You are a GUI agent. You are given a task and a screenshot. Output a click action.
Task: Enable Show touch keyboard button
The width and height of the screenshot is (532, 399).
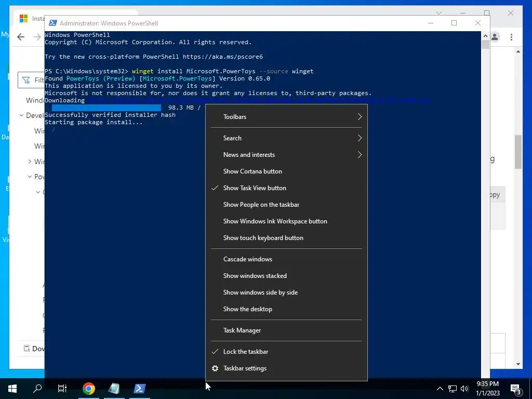pos(286,238)
